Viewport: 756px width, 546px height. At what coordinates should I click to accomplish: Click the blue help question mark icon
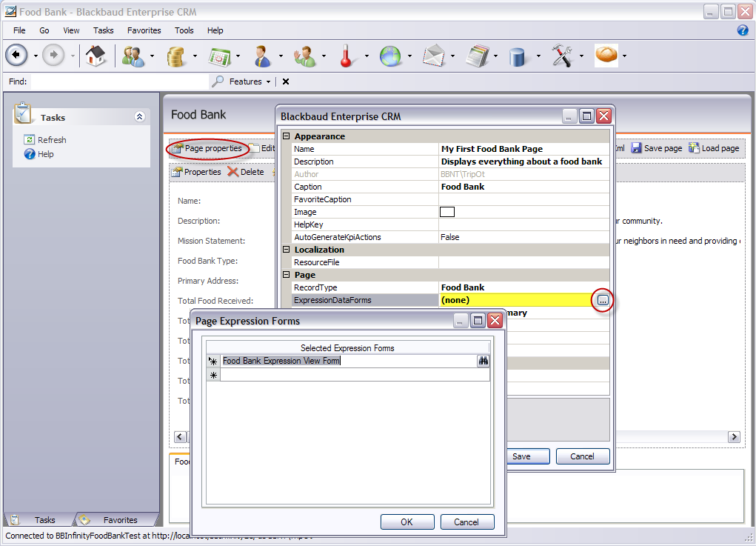click(x=743, y=30)
